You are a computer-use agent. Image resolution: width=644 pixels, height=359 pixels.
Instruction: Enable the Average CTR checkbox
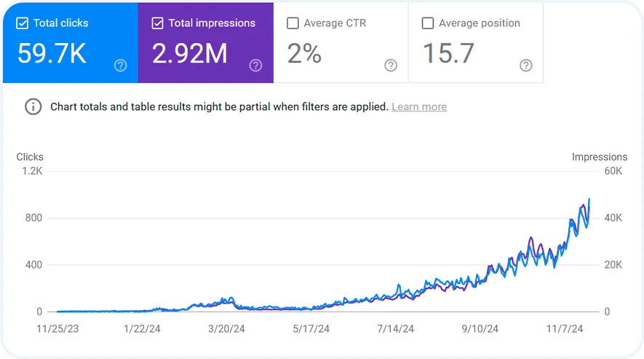coord(293,23)
